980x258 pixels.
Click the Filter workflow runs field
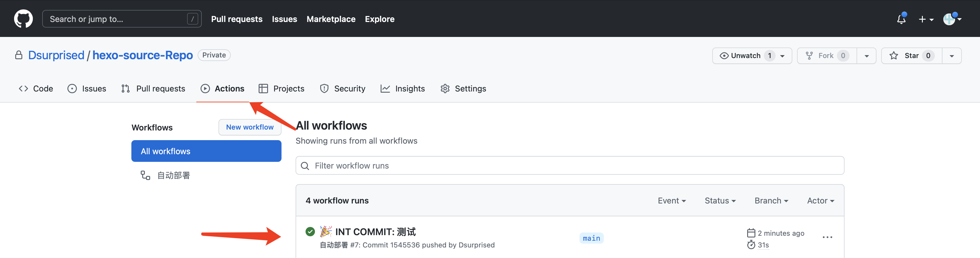click(x=570, y=166)
